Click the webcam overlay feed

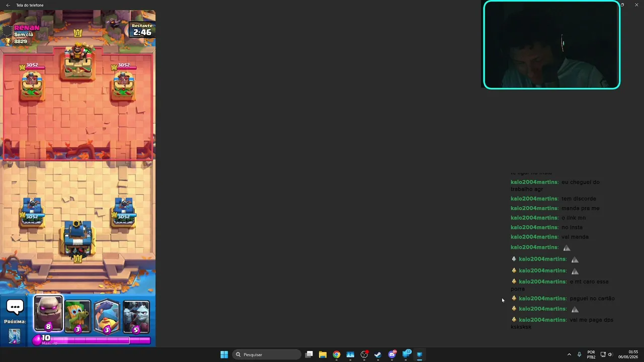click(551, 45)
